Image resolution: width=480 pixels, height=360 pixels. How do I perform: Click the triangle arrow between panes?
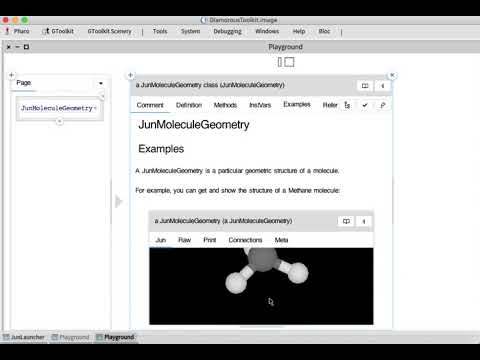click(x=119, y=201)
